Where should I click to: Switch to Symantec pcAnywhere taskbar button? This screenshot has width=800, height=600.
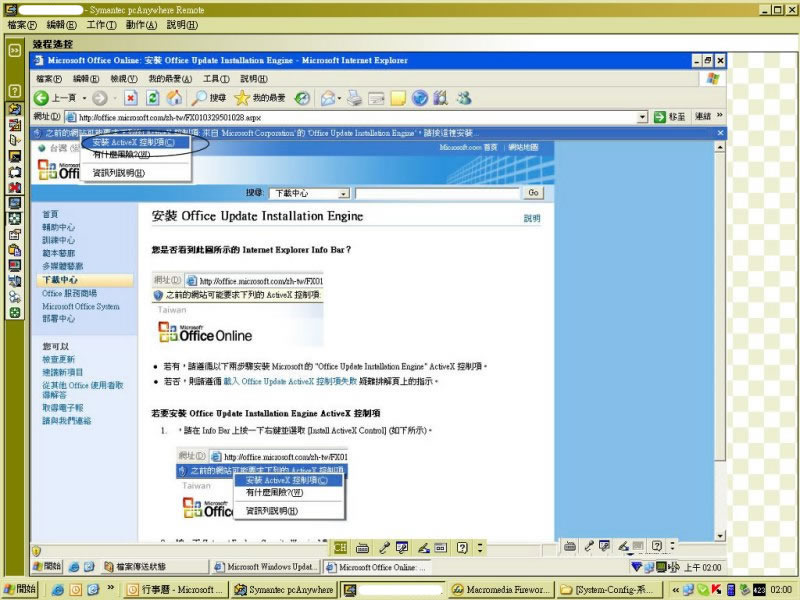[285, 589]
